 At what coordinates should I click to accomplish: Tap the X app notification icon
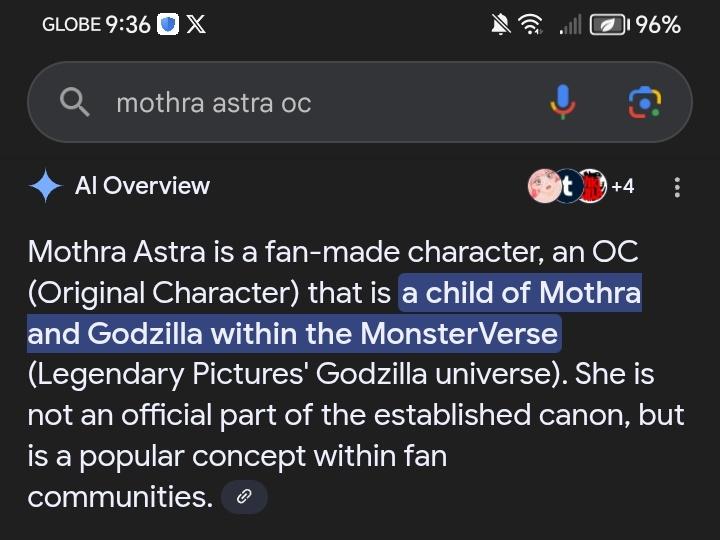coord(197,25)
